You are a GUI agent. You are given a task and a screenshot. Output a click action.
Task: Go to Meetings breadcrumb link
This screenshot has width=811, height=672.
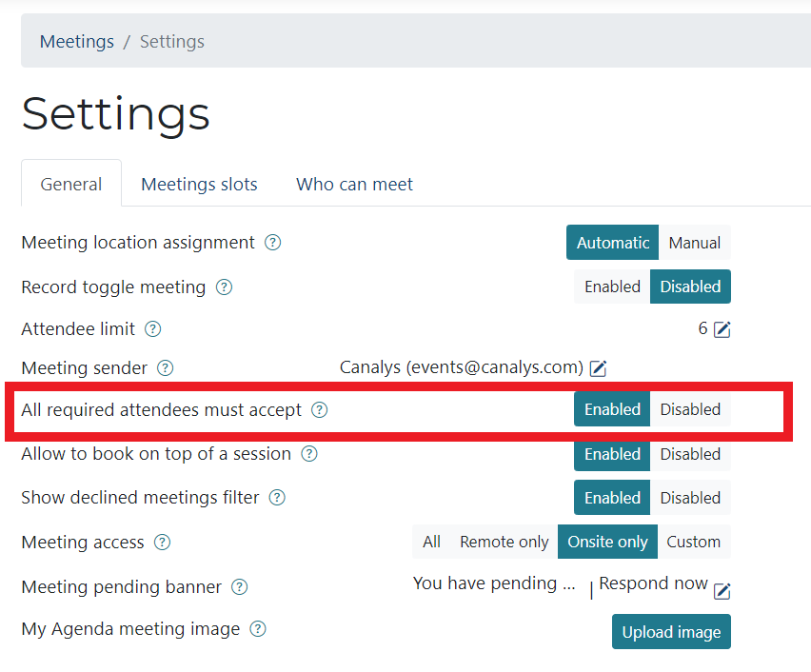click(77, 42)
